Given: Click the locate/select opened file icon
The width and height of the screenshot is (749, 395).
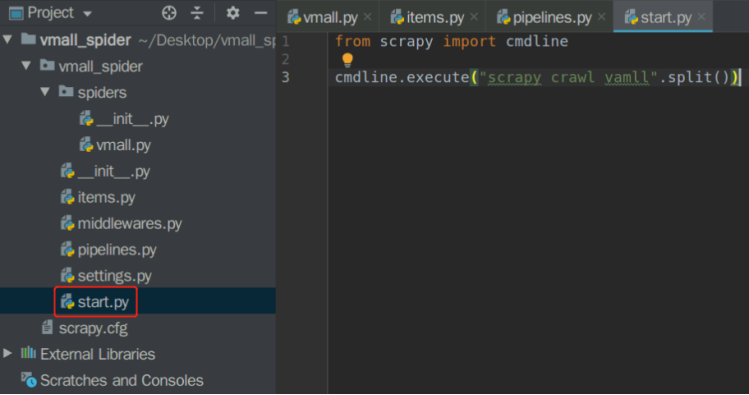Looking at the screenshot, I should click(x=169, y=13).
